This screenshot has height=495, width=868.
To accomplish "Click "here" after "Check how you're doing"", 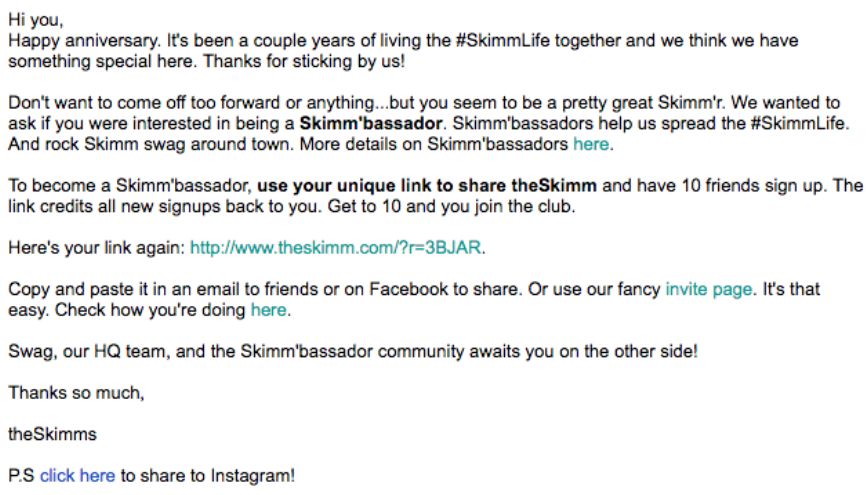I will tap(268, 310).
